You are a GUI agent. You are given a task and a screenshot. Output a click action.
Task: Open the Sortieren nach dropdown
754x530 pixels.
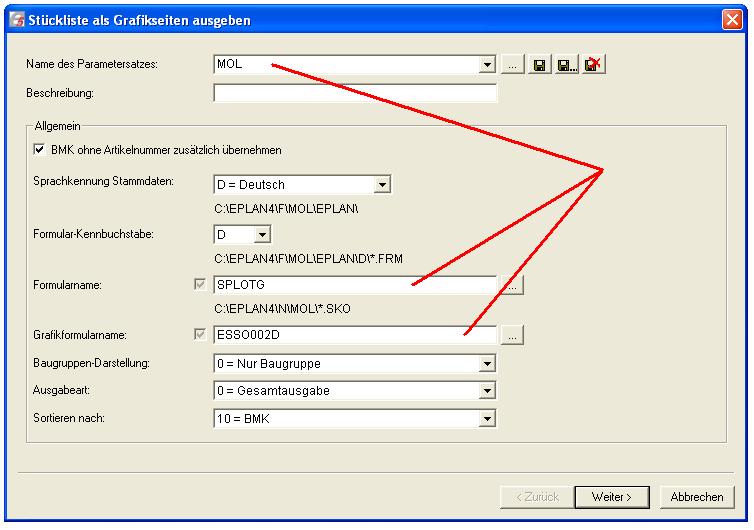click(x=487, y=418)
